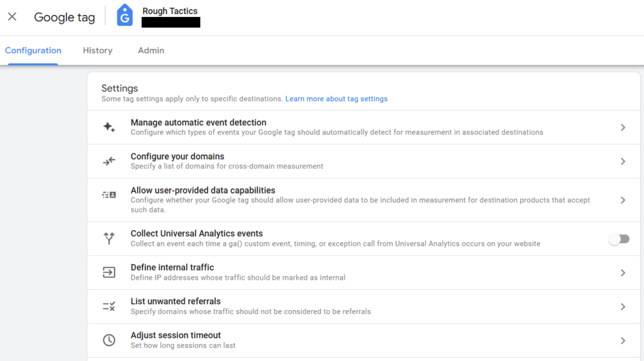The image size is (644, 361).
Task: Click the clock icon for session timeout
Action: (x=109, y=340)
